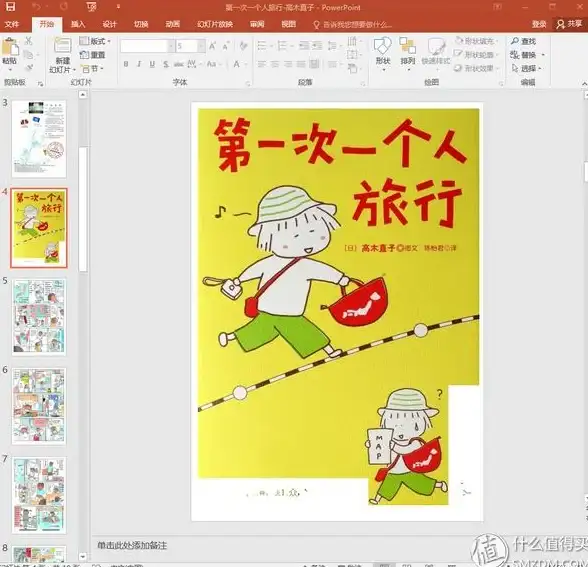Open the 形状填充 (Shape Fill) color dropdown
The height and width of the screenshot is (567, 588).
click(476, 41)
